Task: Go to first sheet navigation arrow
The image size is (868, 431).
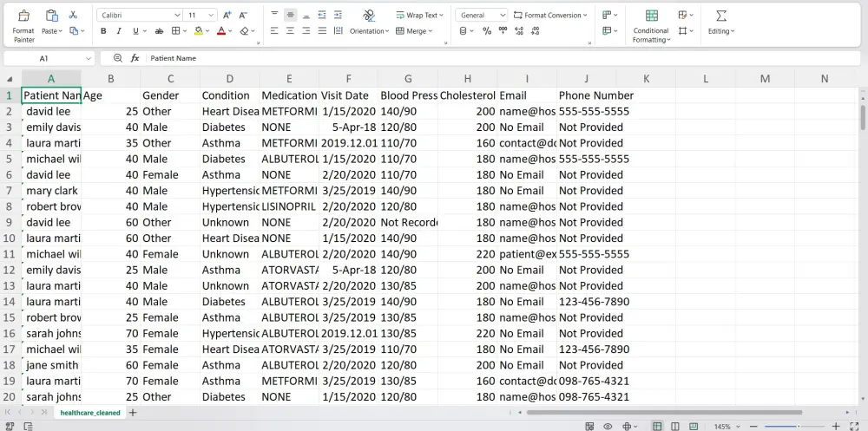Action: 9,413
